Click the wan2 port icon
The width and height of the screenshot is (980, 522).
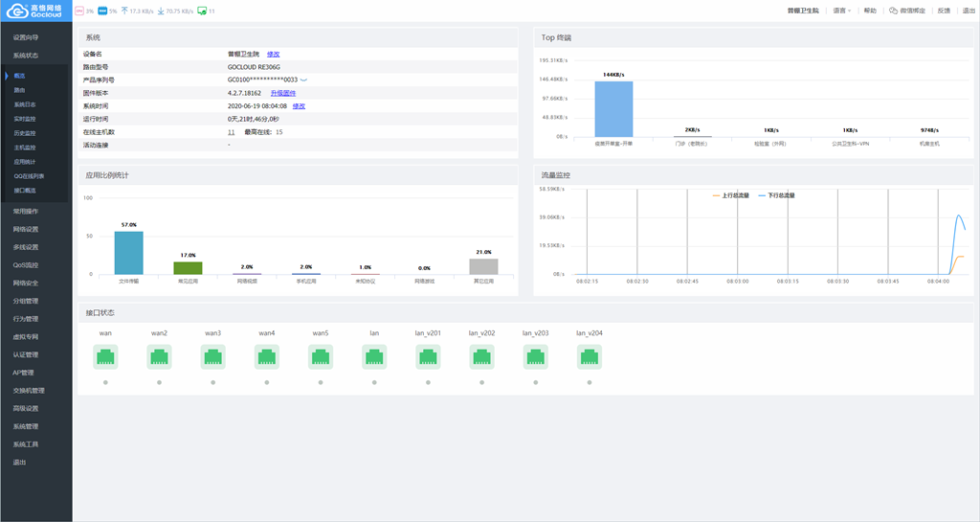point(160,357)
